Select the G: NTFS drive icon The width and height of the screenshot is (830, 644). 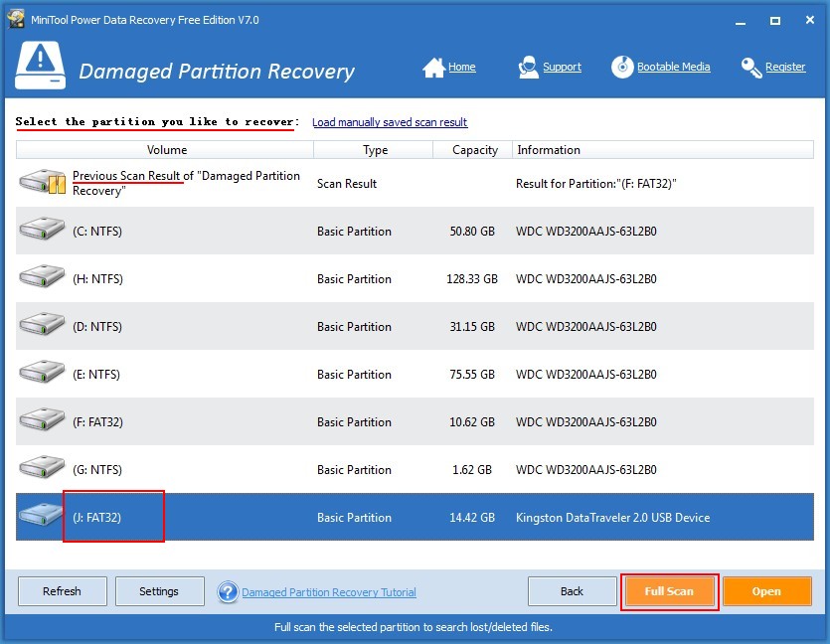tap(42, 467)
